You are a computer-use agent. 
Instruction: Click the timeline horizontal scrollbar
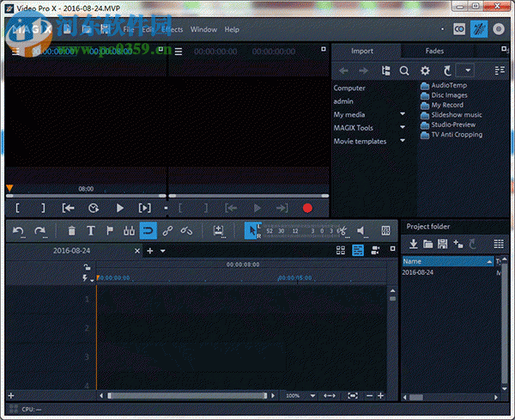(187, 396)
